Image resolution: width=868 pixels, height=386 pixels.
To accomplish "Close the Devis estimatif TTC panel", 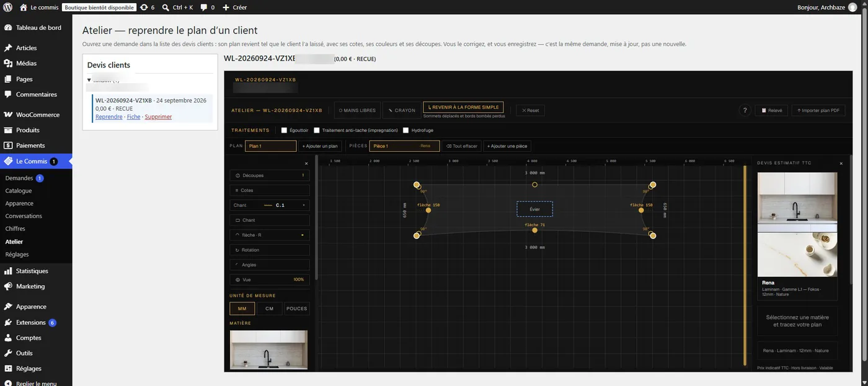I will [x=841, y=163].
